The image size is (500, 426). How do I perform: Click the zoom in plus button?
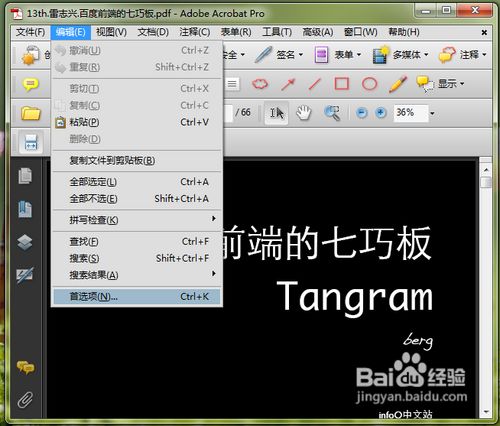(x=381, y=113)
